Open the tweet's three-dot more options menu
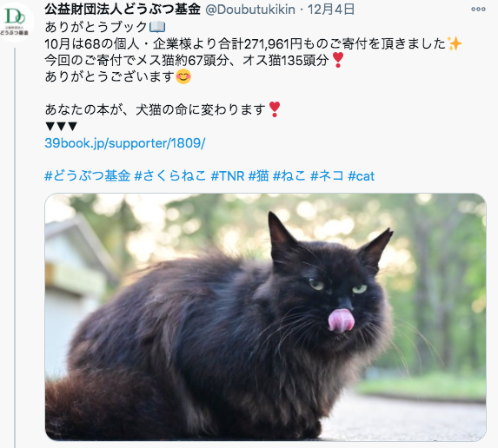The width and height of the screenshot is (498, 448). point(478,10)
